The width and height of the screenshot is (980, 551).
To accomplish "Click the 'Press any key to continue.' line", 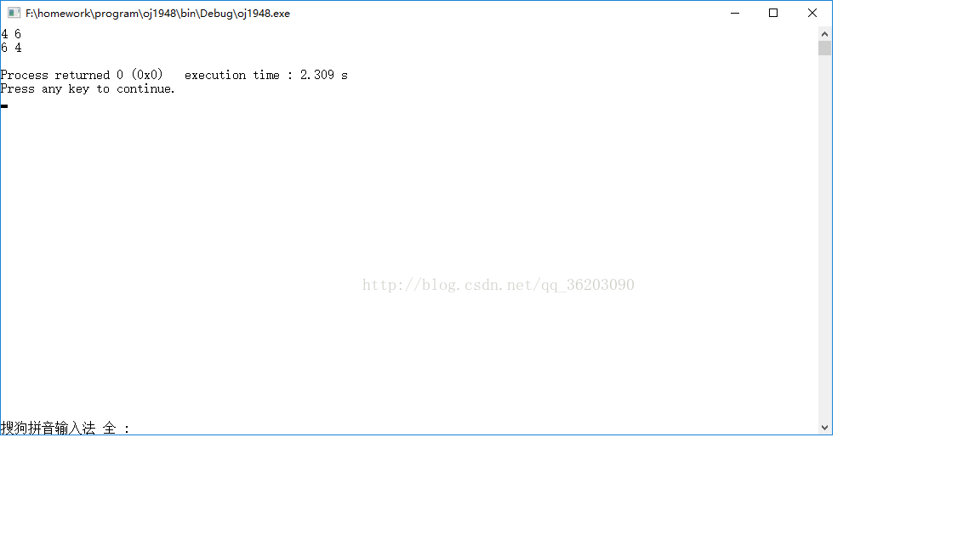I will click(x=88, y=88).
